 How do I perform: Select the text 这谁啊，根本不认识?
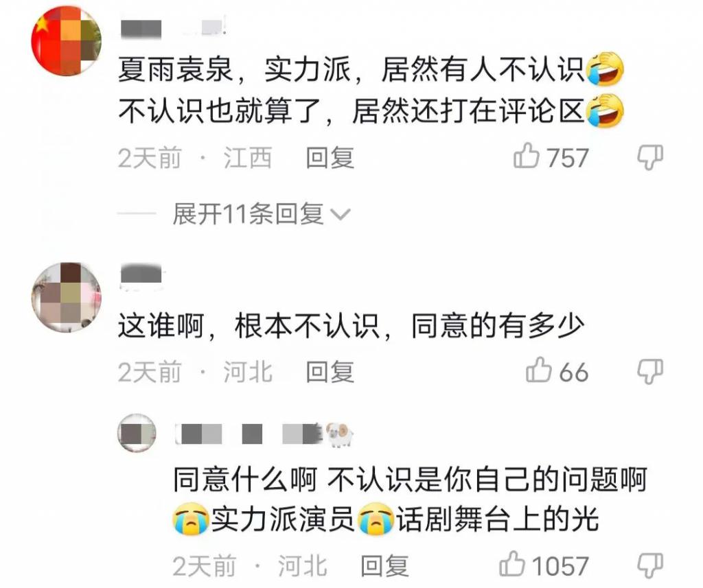pyautogui.click(x=249, y=327)
